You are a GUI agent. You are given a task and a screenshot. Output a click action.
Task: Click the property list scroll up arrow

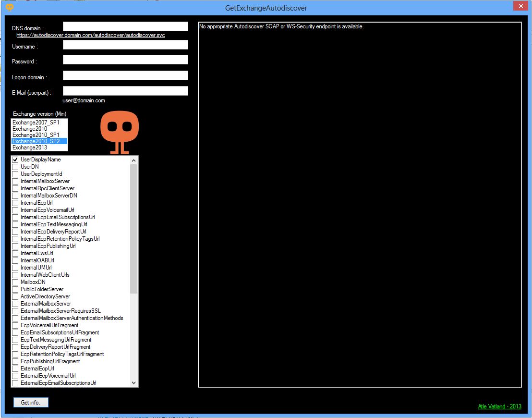134,160
